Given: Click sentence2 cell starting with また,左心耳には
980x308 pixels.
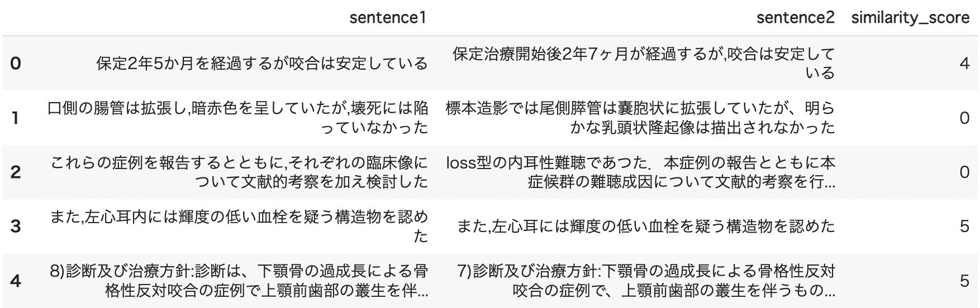Looking at the screenshot, I should 646,227.
